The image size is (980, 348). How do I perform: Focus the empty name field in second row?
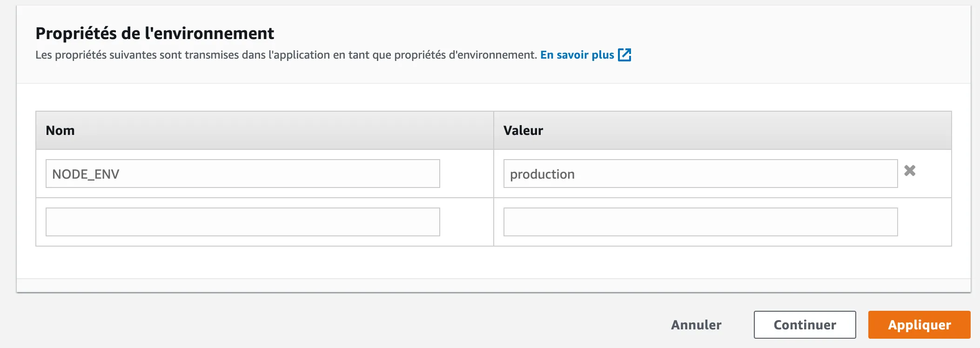(242, 222)
